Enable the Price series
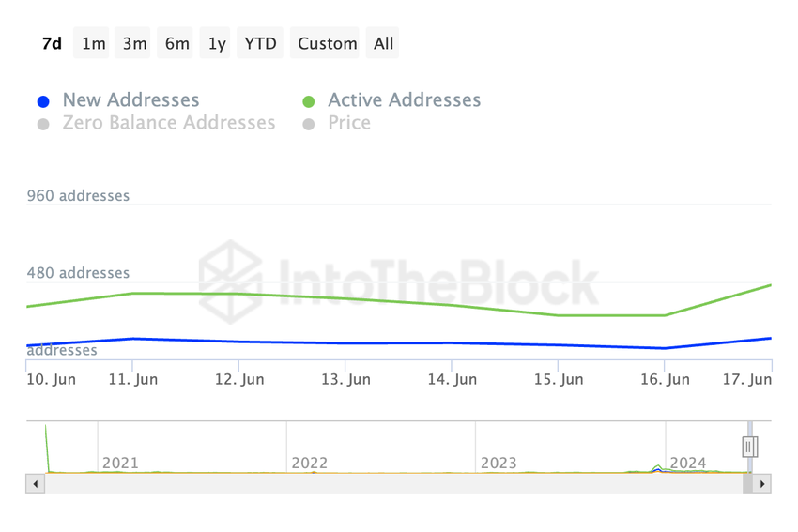This screenshot has width=798, height=532. tap(348, 123)
